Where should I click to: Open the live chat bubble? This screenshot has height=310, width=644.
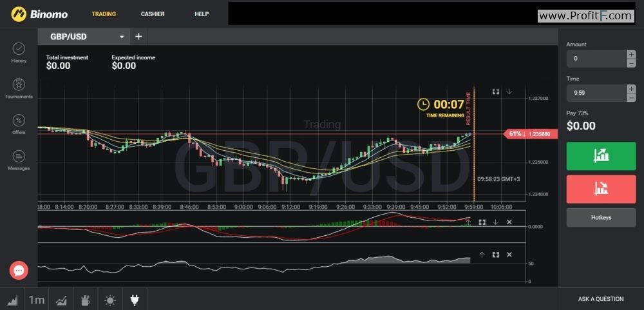pyautogui.click(x=19, y=270)
